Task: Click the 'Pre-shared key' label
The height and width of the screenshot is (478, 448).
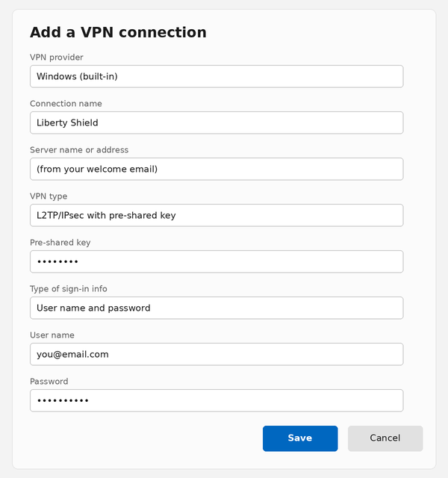Action: click(60, 243)
